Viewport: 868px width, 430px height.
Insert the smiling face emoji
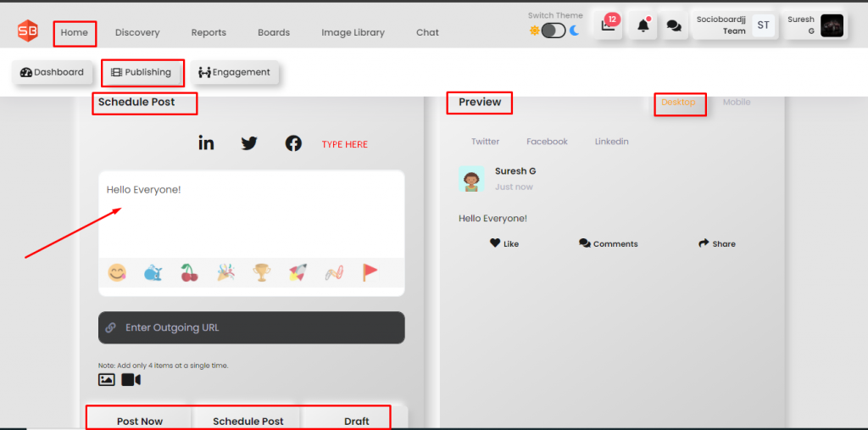(117, 272)
